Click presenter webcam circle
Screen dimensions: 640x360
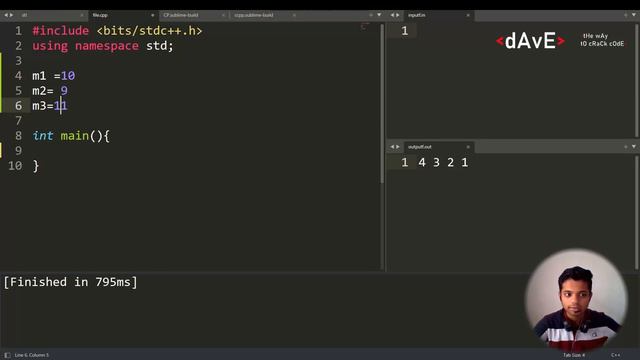pyautogui.click(x=576, y=300)
